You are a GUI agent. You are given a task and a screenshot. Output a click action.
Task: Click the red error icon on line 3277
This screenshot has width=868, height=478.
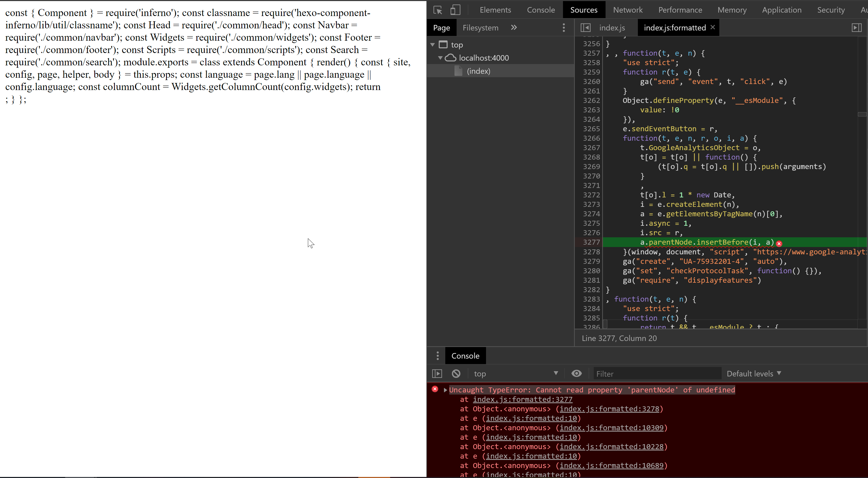point(779,243)
